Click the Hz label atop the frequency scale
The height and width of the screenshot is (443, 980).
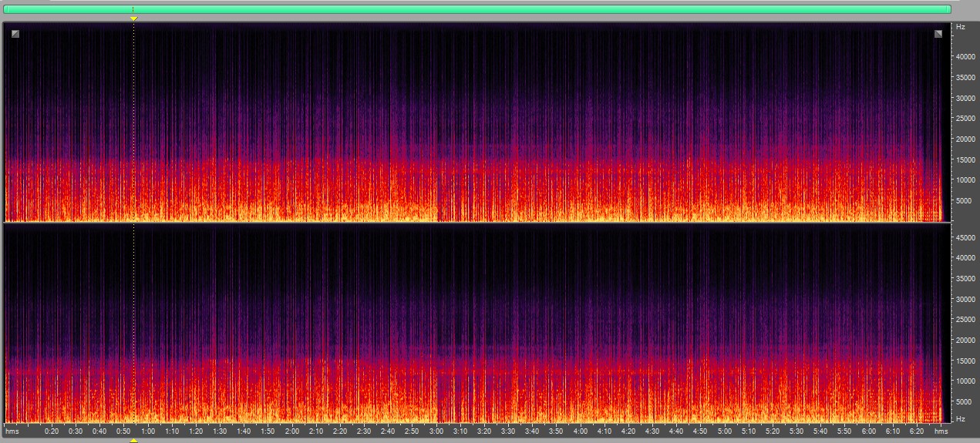click(x=960, y=27)
